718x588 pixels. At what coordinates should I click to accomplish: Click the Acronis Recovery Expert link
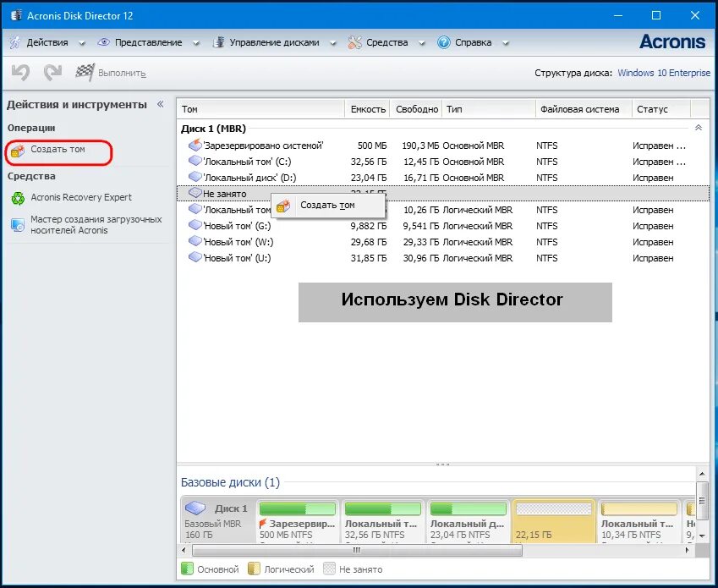81,197
